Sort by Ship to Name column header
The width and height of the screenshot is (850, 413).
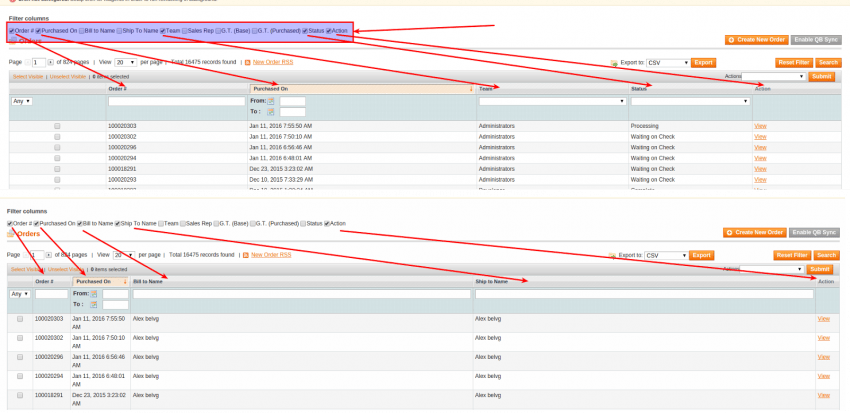click(492, 282)
